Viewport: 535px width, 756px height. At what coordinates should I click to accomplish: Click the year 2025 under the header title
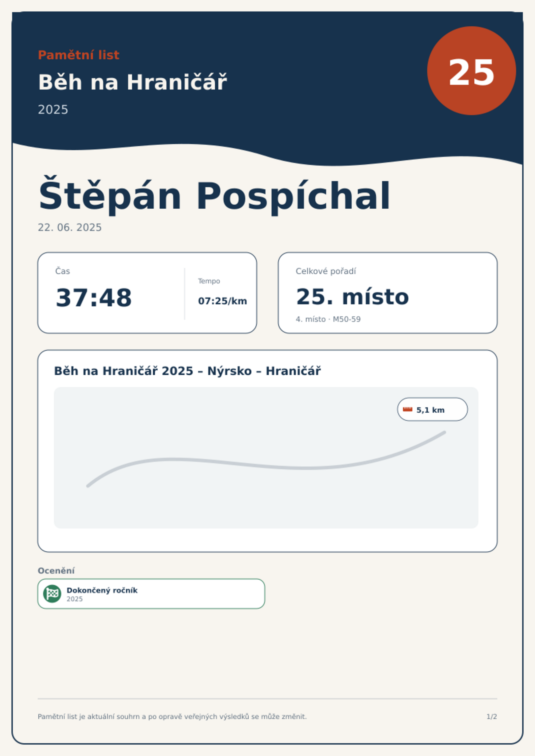[53, 110]
